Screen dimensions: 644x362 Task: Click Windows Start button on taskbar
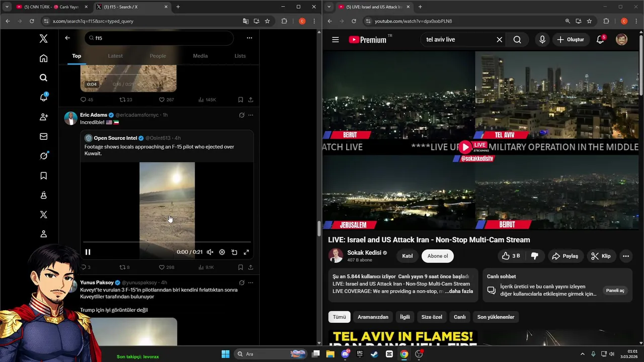(x=225, y=354)
